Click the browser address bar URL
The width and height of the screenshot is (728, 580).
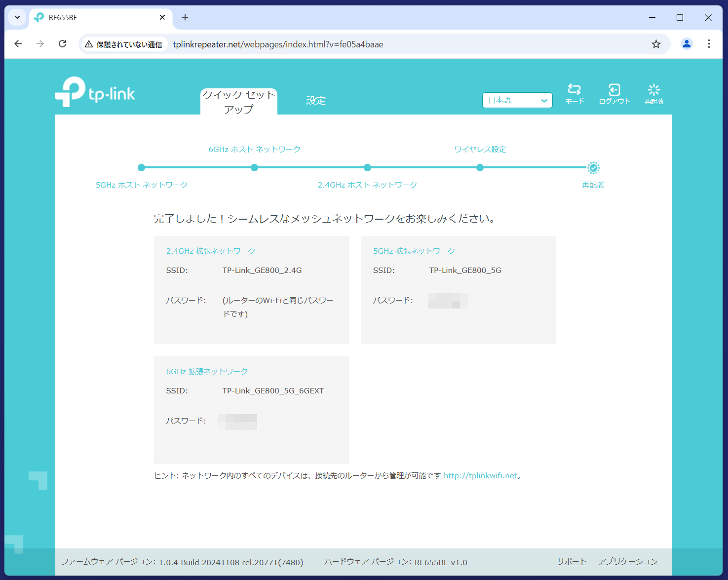pos(278,44)
